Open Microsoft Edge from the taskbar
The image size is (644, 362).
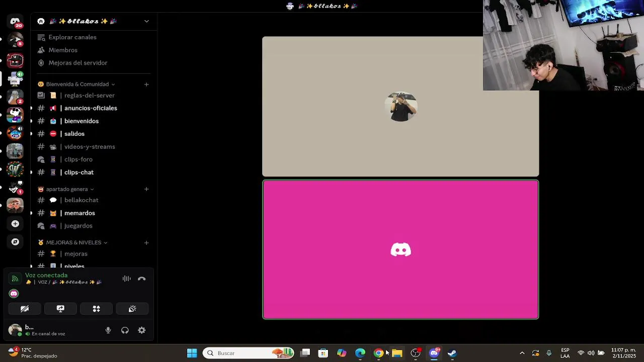[x=360, y=353]
